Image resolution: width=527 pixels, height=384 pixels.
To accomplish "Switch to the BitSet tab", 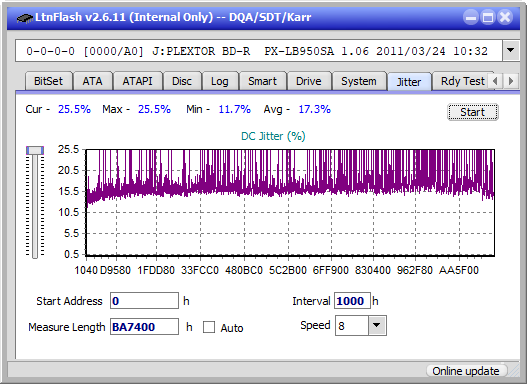I will click(x=48, y=81).
